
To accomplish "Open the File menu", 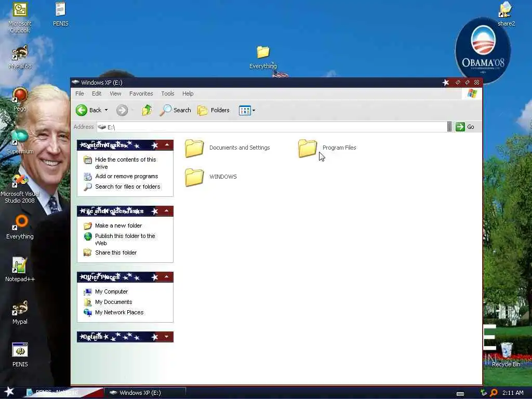I will coord(79,94).
